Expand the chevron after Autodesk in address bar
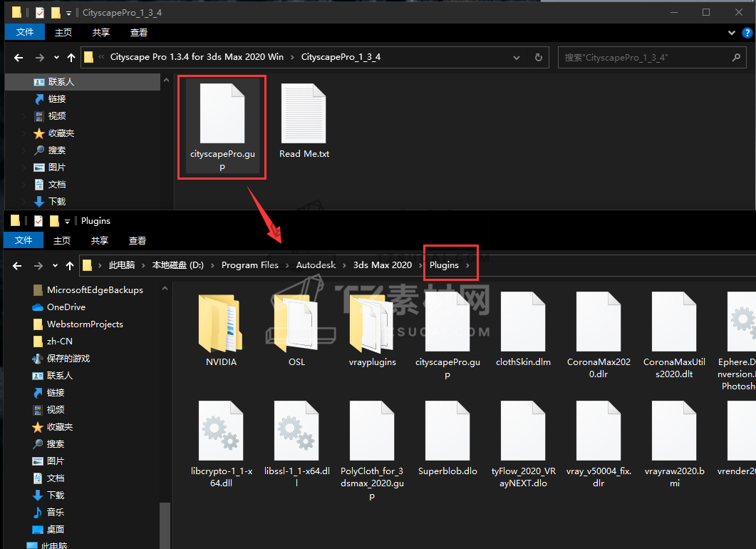This screenshot has width=756, height=549. [x=344, y=265]
